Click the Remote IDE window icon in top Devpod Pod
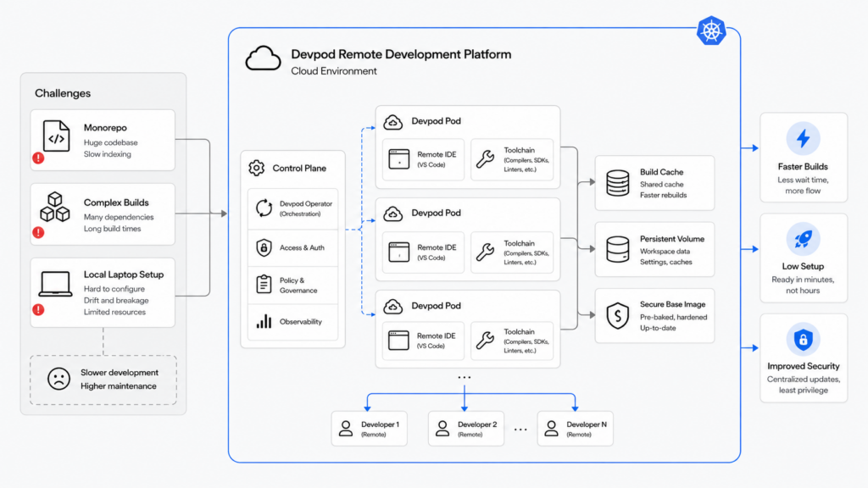Image resolution: width=868 pixels, height=488 pixels. pos(398,158)
